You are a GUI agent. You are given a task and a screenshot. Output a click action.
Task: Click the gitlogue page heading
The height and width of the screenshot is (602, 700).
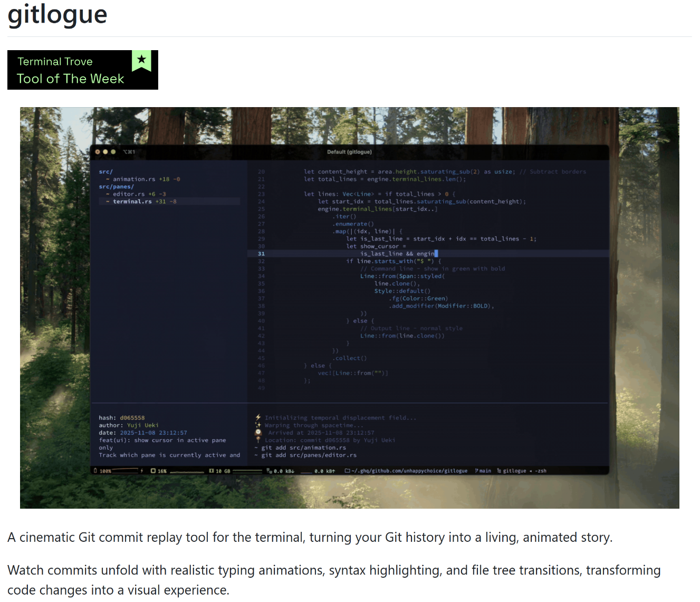57,15
